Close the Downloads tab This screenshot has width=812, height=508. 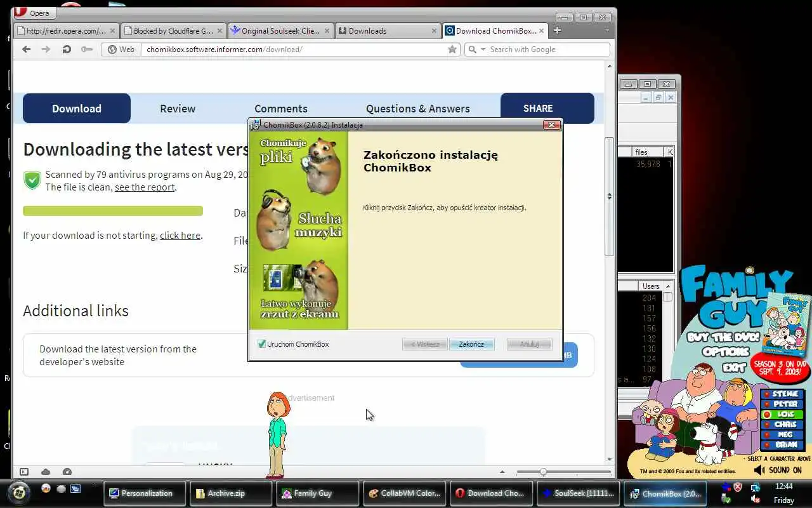tap(434, 30)
